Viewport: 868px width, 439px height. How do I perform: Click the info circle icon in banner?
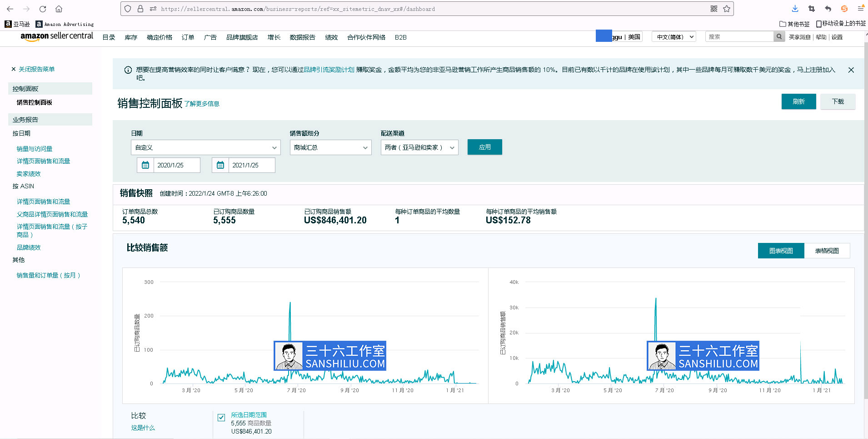[x=128, y=70]
